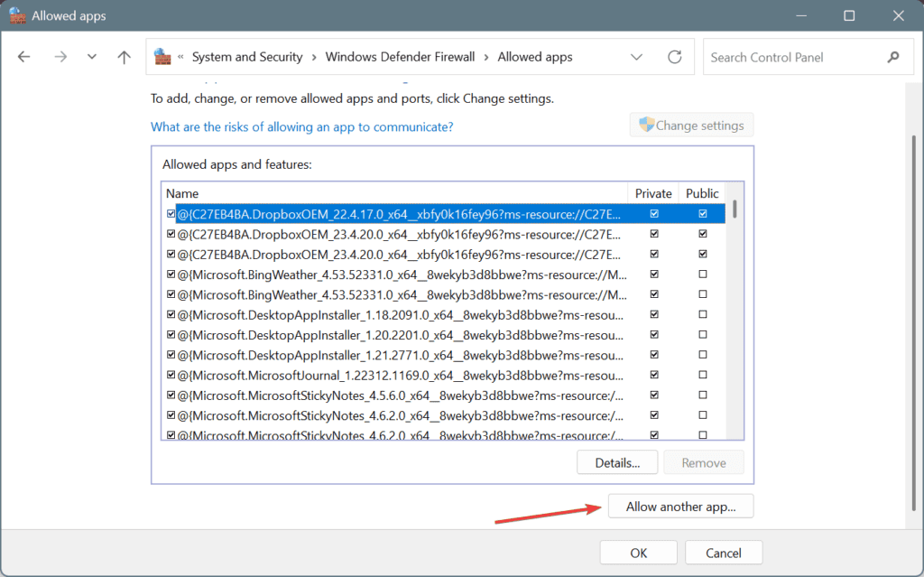Navigate to Windows Defender Firewall breadcrumb
The width and height of the screenshot is (924, 577).
[x=400, y=57]
